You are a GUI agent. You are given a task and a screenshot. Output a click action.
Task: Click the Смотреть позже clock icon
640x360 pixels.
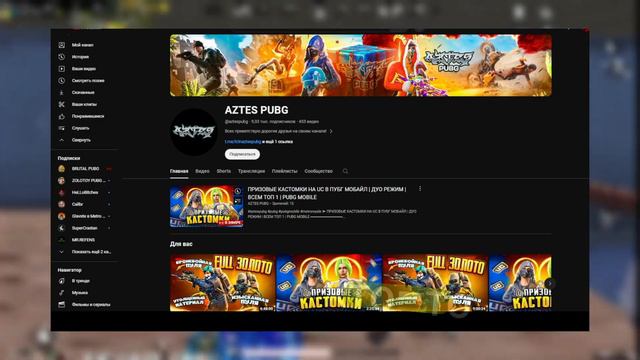62,80
